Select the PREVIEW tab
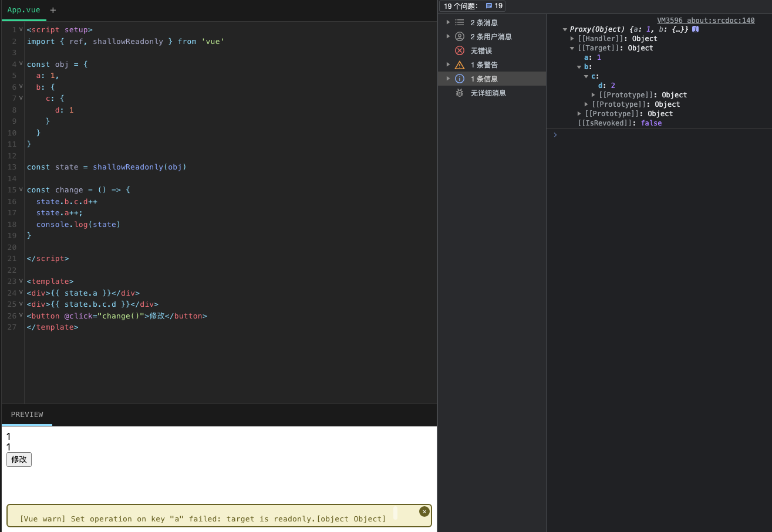772x532 pixels. click(x=27, y=414)
